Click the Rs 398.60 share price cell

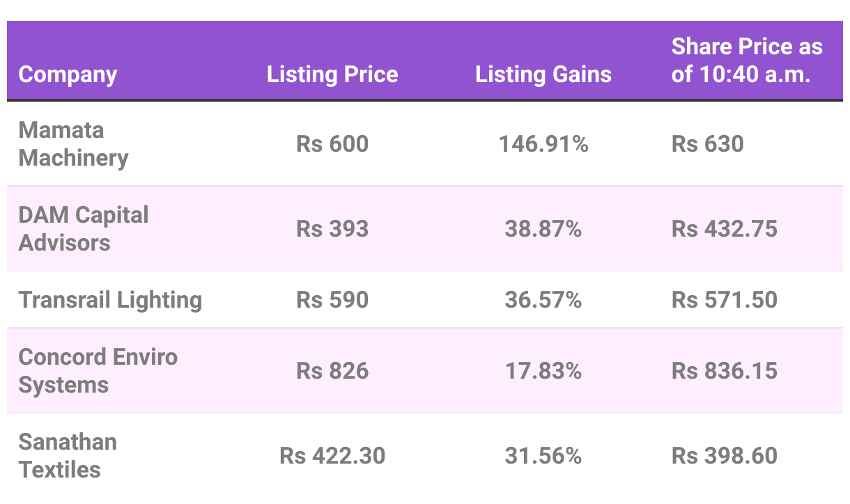point(724,455)
